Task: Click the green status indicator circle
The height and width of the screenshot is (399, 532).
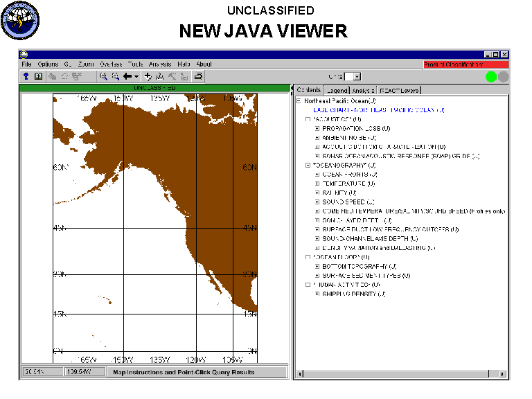Action: (491, 77)
